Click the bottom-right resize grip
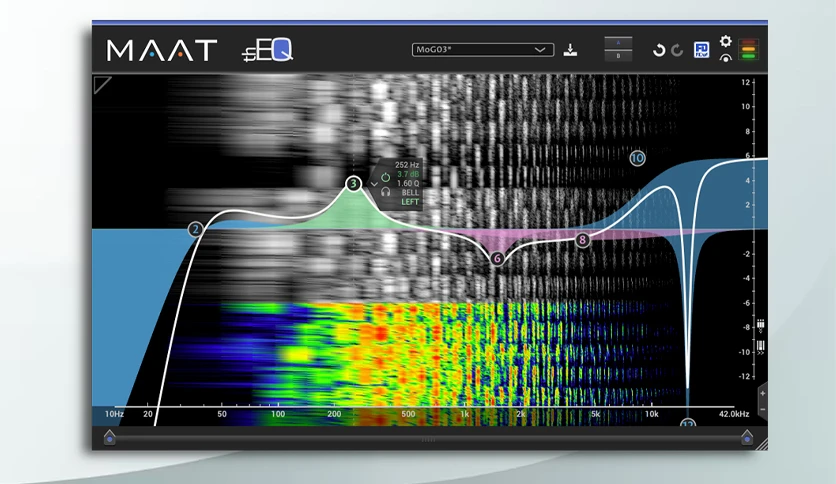836x484 pixels. (x=761, y=444)
